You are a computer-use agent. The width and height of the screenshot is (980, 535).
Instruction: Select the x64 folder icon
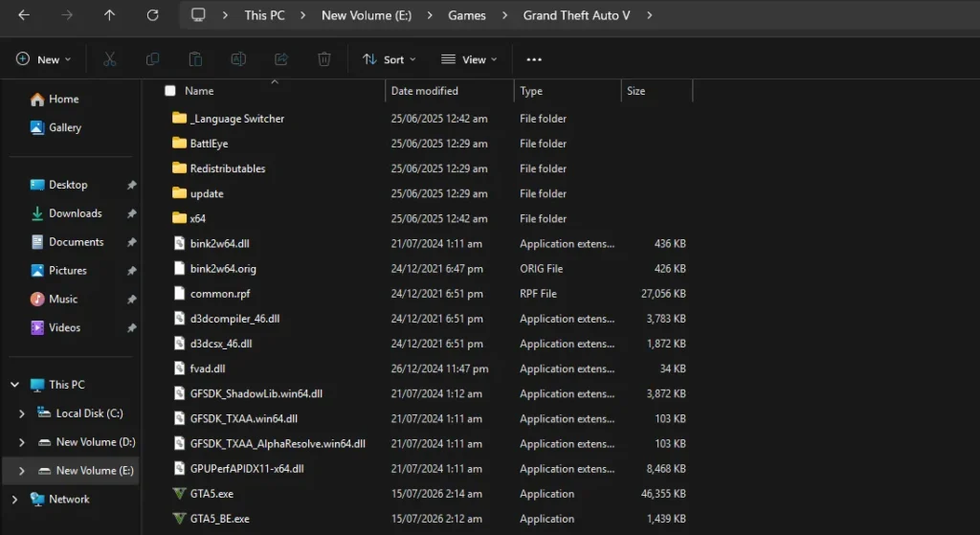point(179,218)
